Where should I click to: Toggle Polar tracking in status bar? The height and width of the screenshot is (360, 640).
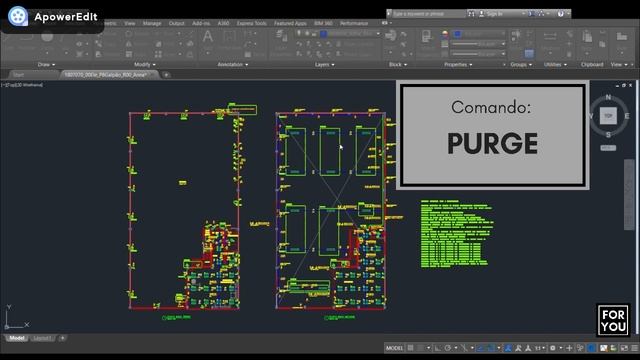click(x=448, y=348)
